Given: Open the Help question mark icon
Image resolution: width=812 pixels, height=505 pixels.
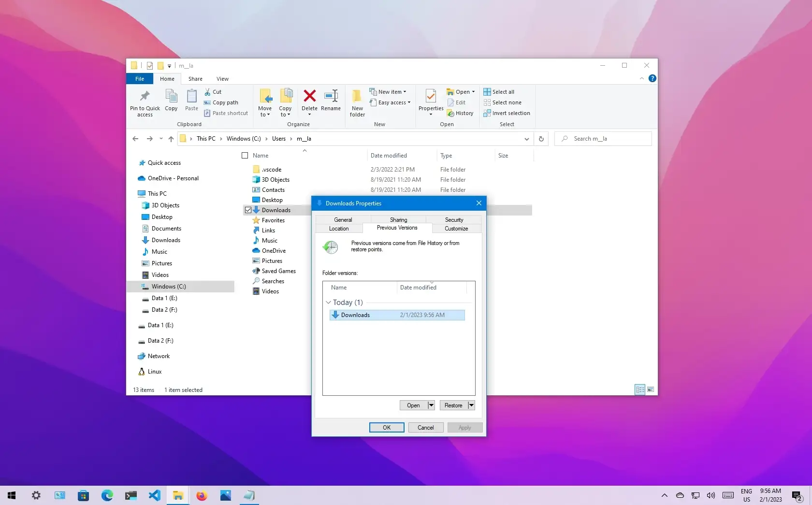Looking at the screenshot, I should point(652,78).
